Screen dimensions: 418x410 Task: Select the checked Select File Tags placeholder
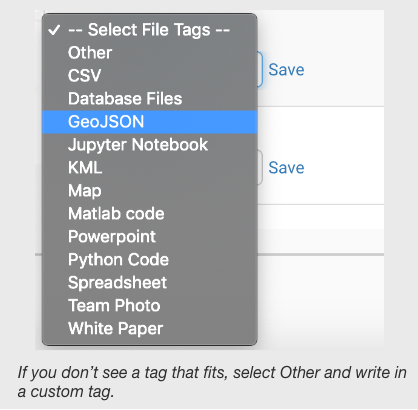(149, 30)
